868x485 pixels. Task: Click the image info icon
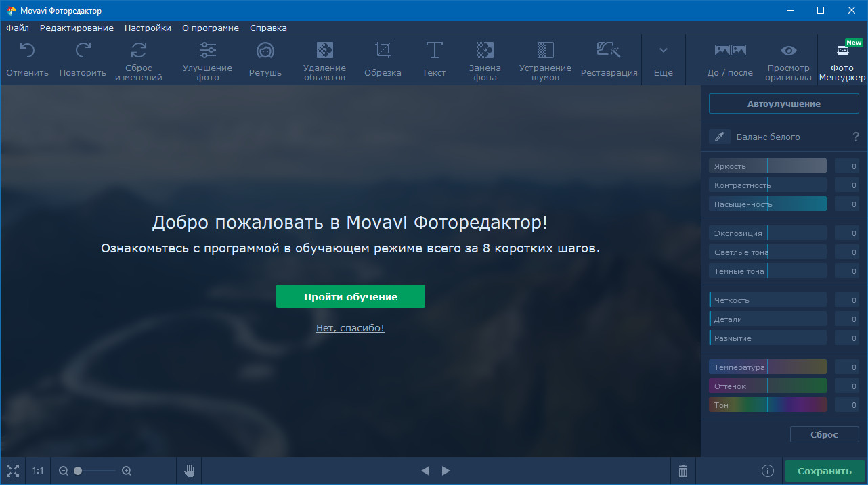tap(767, 471)
